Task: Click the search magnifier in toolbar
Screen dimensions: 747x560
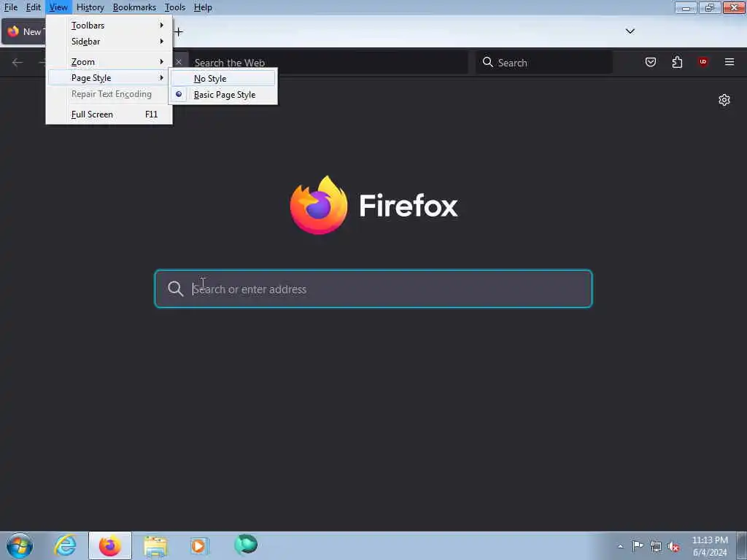Action: click(487, 62)
